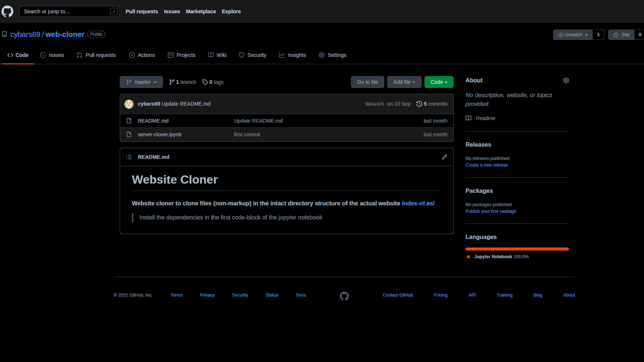Focus the Search or jump to field
The height and width of the screenshot is (362, 644).
tap(69, 11)
